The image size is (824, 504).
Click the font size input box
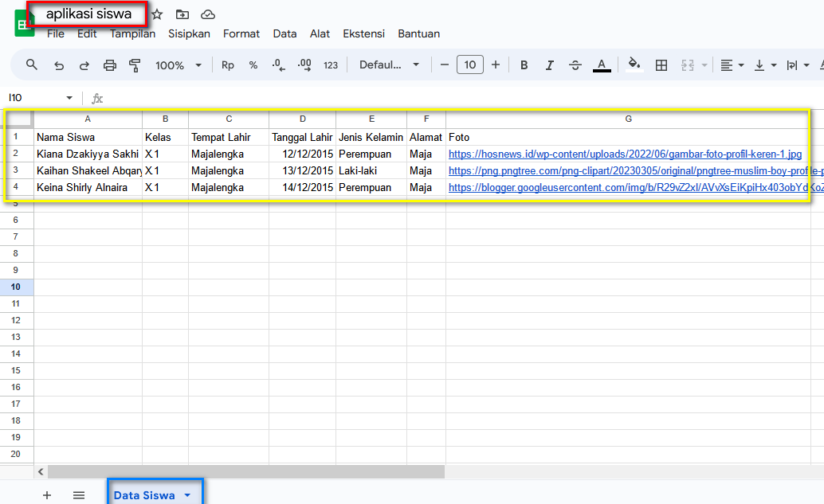[x=470, y=65]
